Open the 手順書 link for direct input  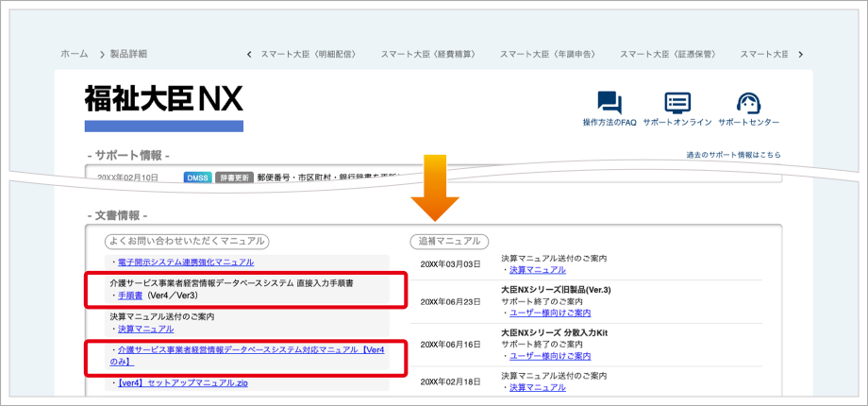pos(130,296)
